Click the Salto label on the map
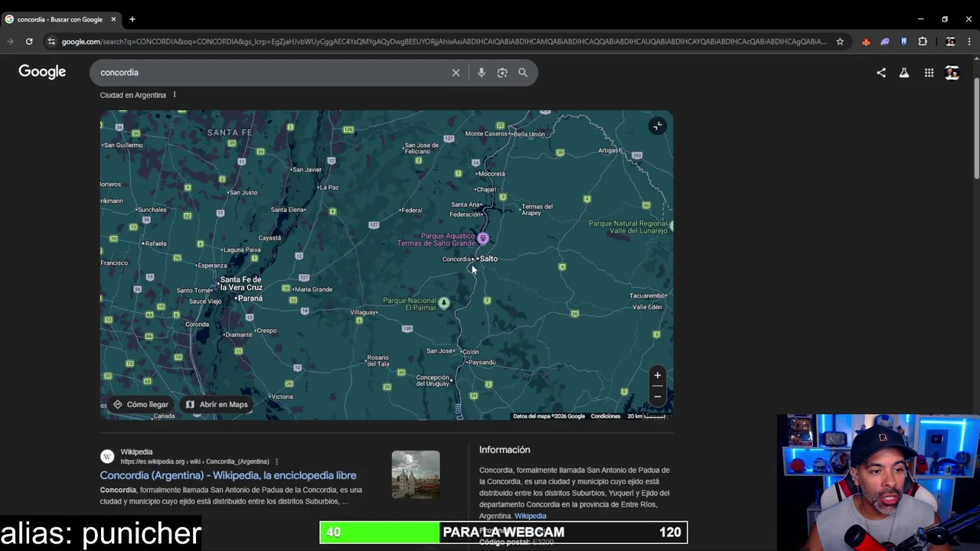 point(488,259)
